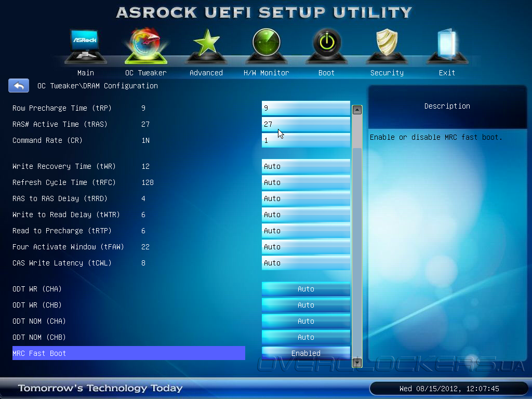Screen dimensions: 532x399
Task: Click the scrollbar down arrow button
Action: click(357, 363)
